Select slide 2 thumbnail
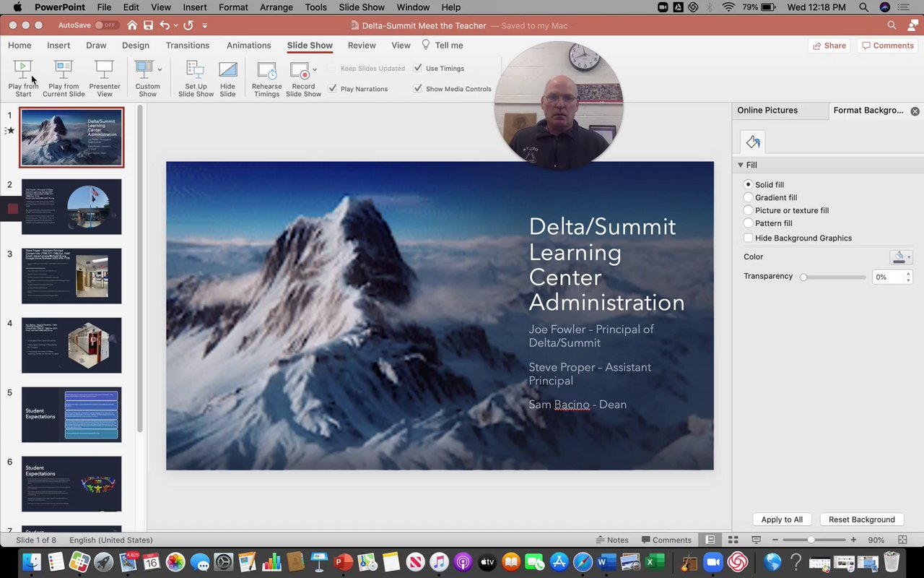This screenshot has height=578, width=924. point(71,207)
